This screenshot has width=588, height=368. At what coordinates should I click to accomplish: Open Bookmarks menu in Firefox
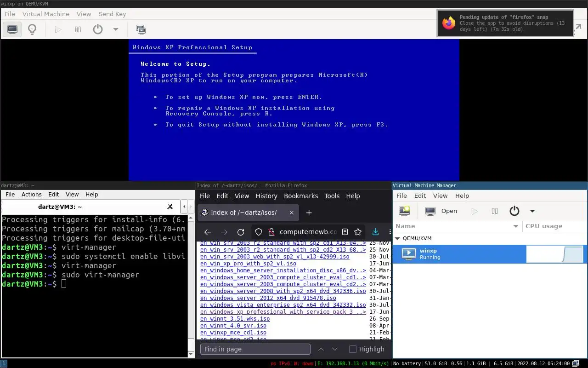point(301,196)
